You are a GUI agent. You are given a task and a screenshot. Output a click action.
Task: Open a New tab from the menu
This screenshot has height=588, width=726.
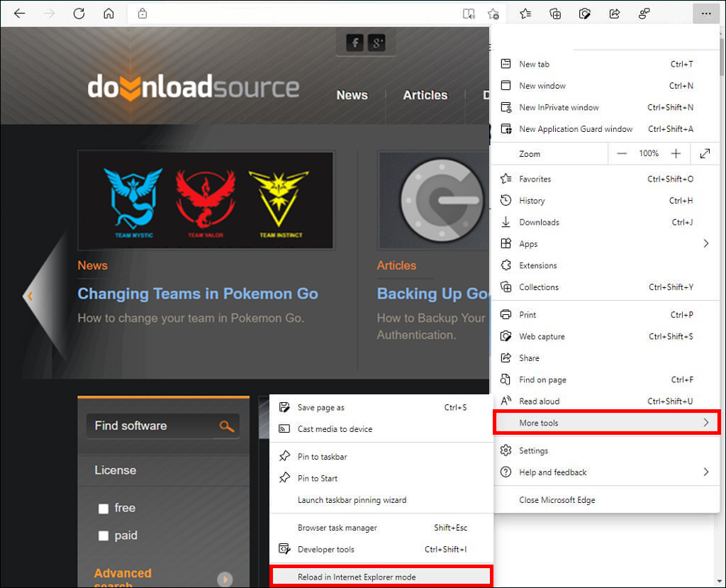(x=605, y=65)
